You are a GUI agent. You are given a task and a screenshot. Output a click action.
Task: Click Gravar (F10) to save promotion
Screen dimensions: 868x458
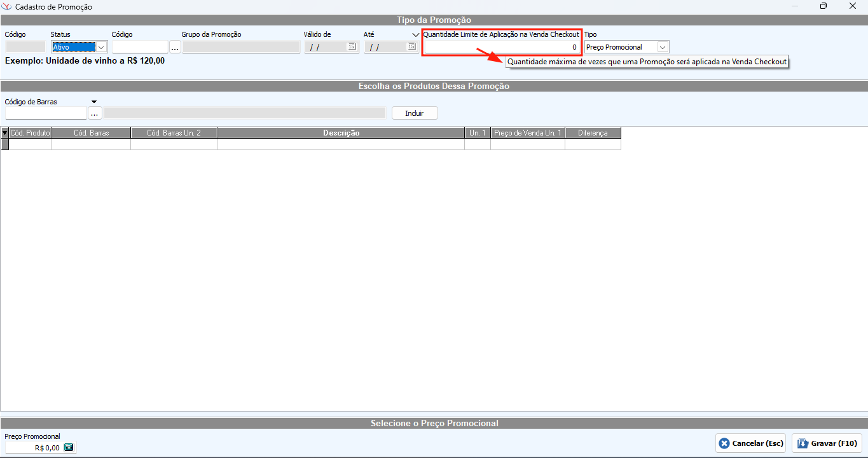click(x=827, y=443)
